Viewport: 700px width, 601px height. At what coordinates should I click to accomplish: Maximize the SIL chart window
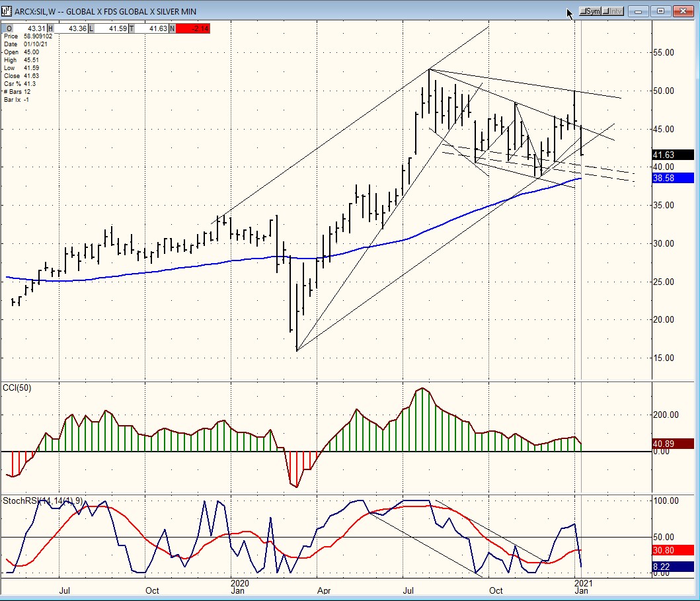coord(660,11)
